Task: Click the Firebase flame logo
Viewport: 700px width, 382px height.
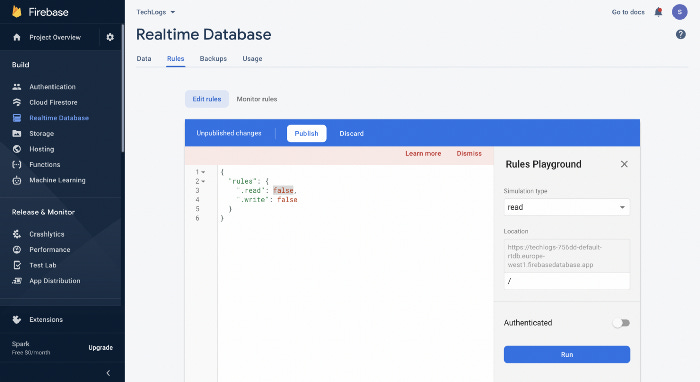Action: tap(17, 12)
